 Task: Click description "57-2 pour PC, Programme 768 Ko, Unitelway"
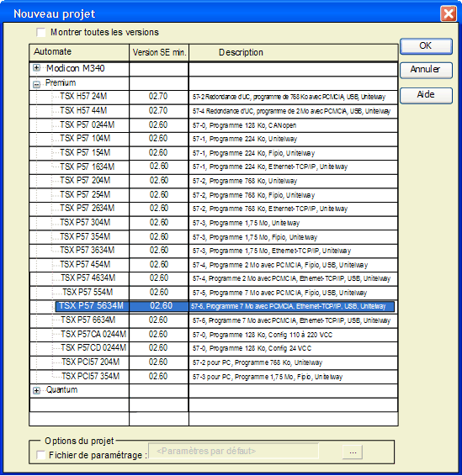258,362
